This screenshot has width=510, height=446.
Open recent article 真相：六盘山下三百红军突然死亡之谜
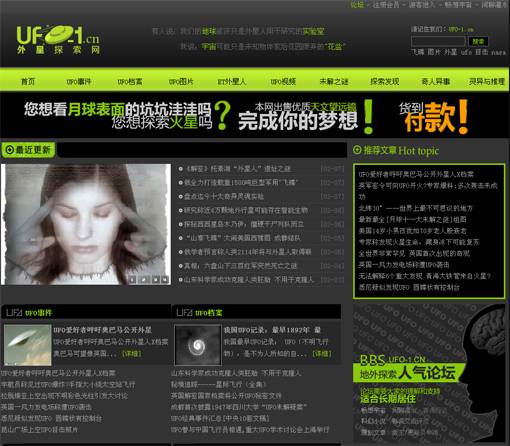coord(241,266)
